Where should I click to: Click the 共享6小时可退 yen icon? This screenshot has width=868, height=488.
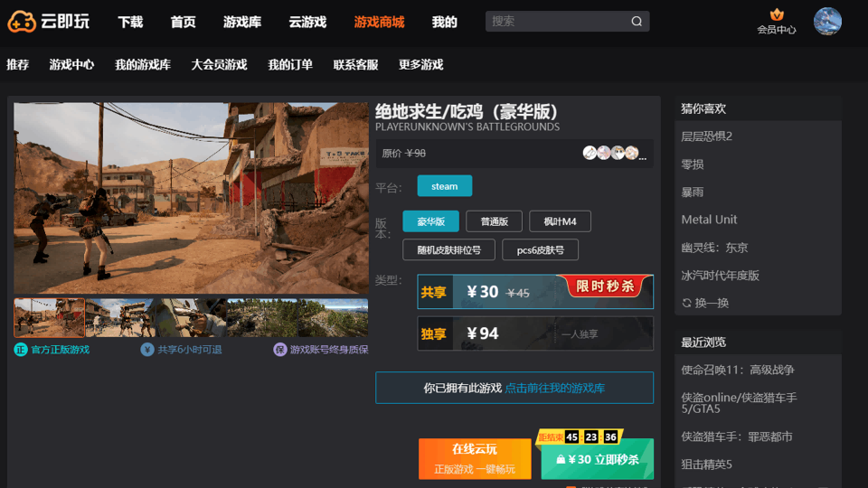147,350
